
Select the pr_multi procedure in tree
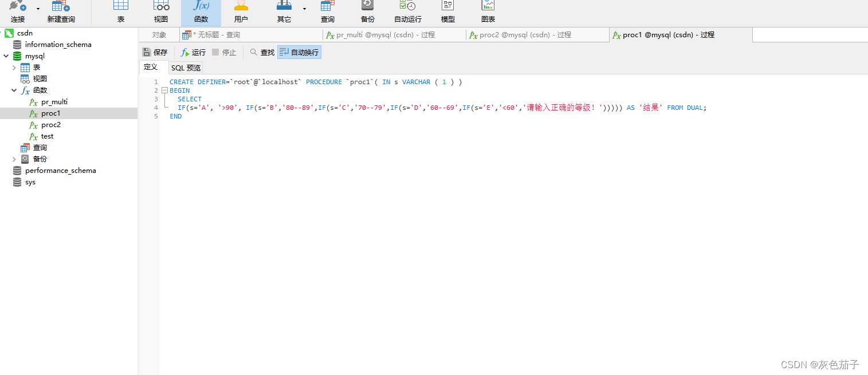click(x=54, y=102)
